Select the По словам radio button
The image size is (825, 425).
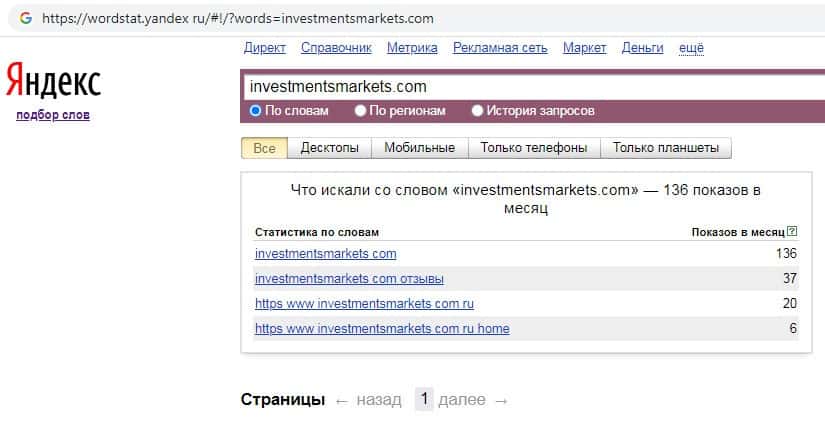click(256, 111)
